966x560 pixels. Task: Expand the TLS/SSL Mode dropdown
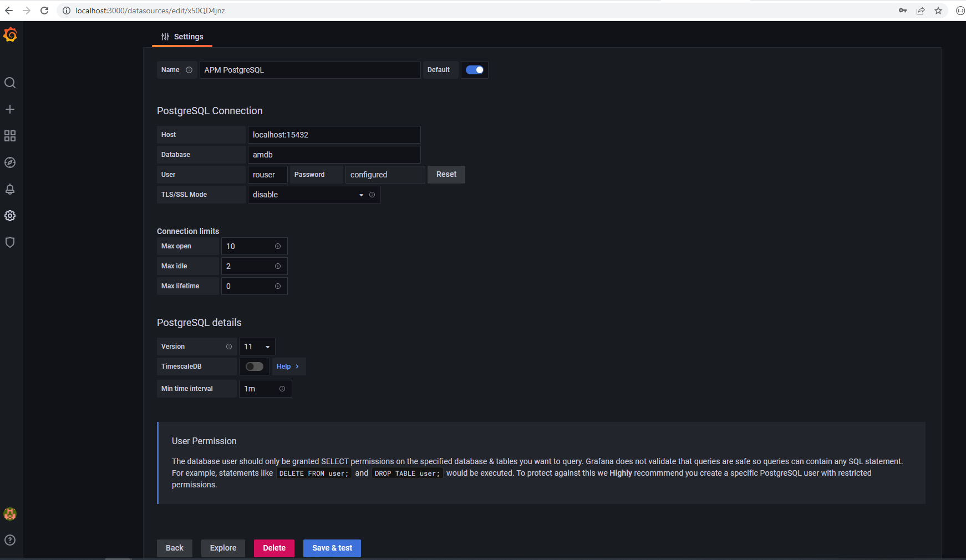tap(308, 195)
